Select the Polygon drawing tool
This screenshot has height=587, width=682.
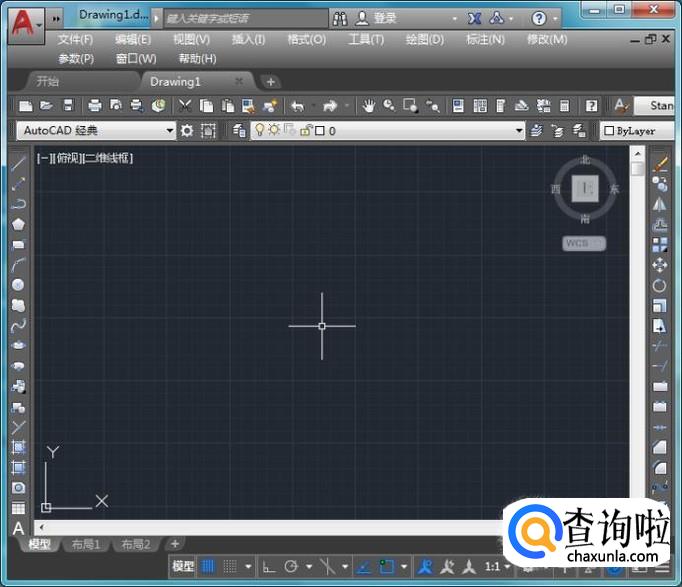coord(18,224)
